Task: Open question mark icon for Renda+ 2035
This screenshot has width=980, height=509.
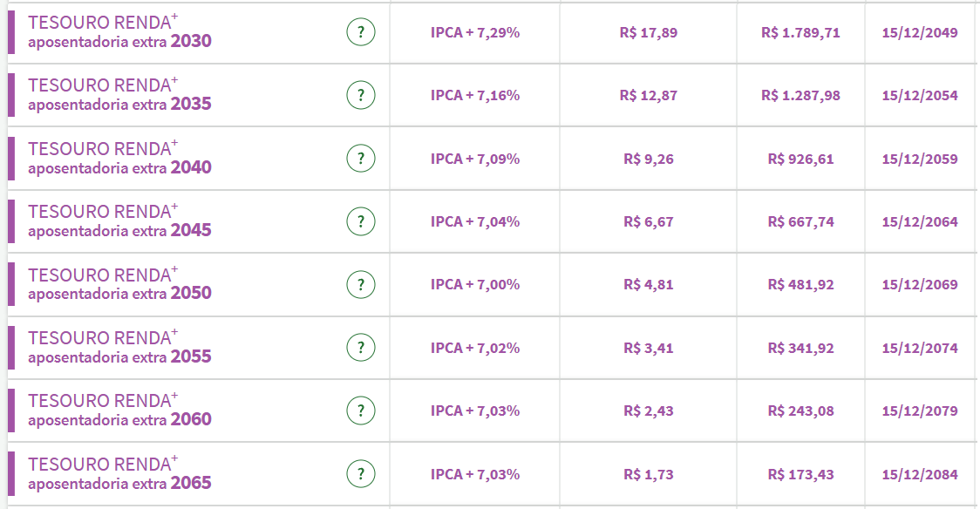Action: tap(361, 96)
